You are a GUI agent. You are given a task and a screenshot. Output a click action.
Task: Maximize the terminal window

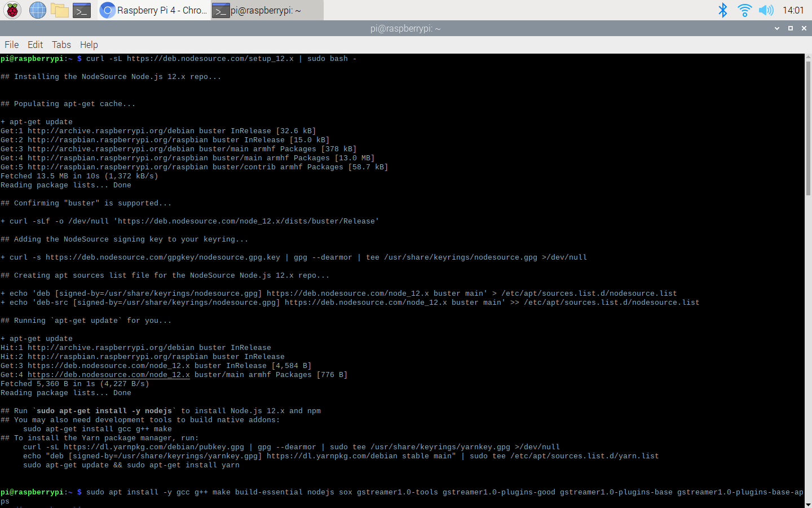791,28
